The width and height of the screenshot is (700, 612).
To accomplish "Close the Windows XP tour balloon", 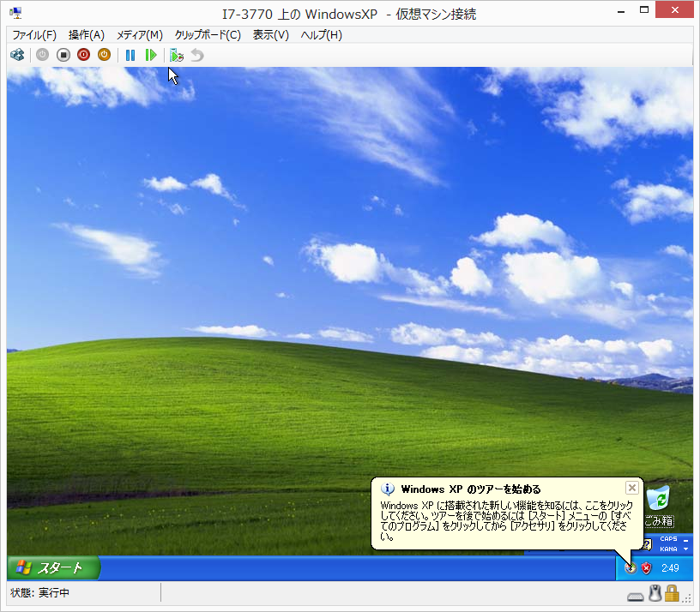I will click(x=631, y=488).
